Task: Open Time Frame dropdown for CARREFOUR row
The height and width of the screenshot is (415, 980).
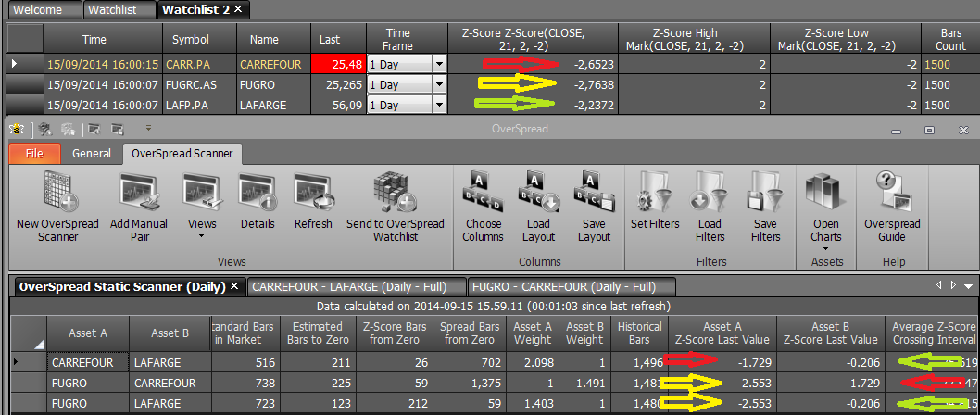Action: [x=439, y=64]
